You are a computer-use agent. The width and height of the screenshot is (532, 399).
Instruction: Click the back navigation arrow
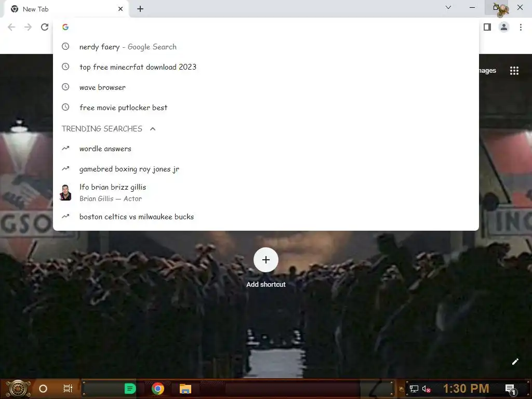click(11, 27)
